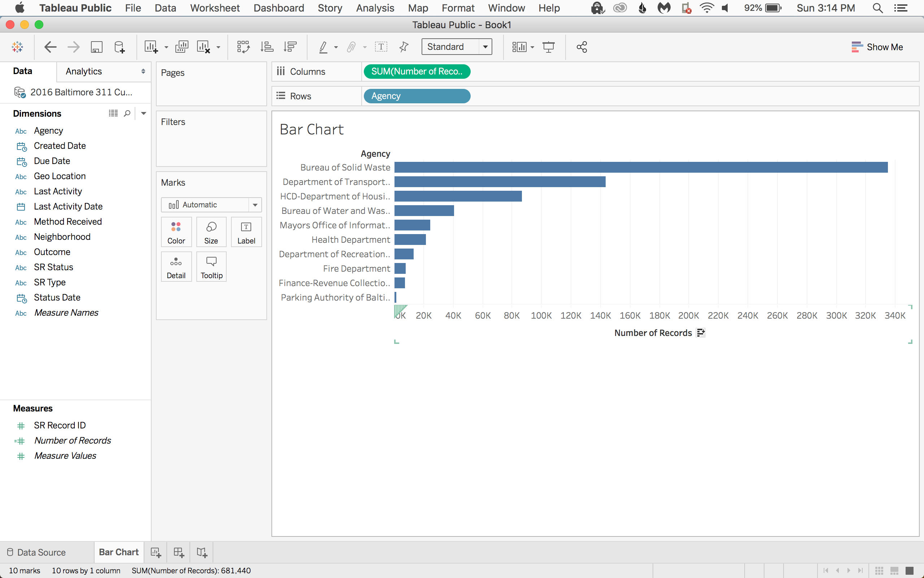Screen dimensions: 924x578
Task: Expand the new worksheet dropdown arrow
Action: pos(166,47)
